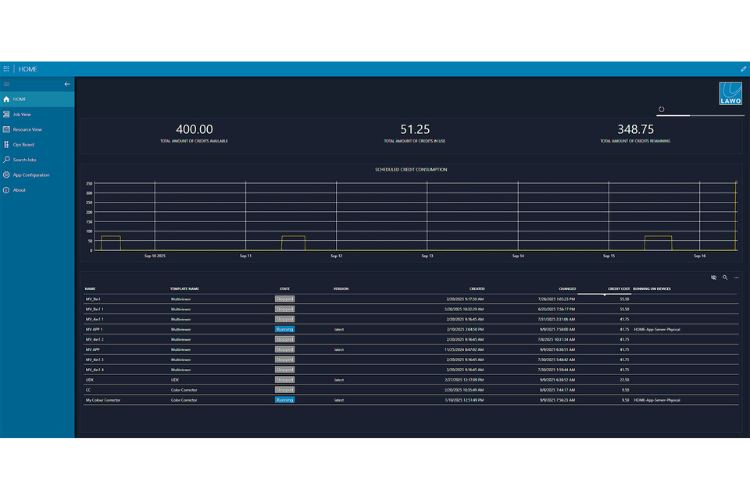The height and width of the screenshot is (500, 750).
Task: Click the Running state badge for MV APP 1
Action: [285, 328]
